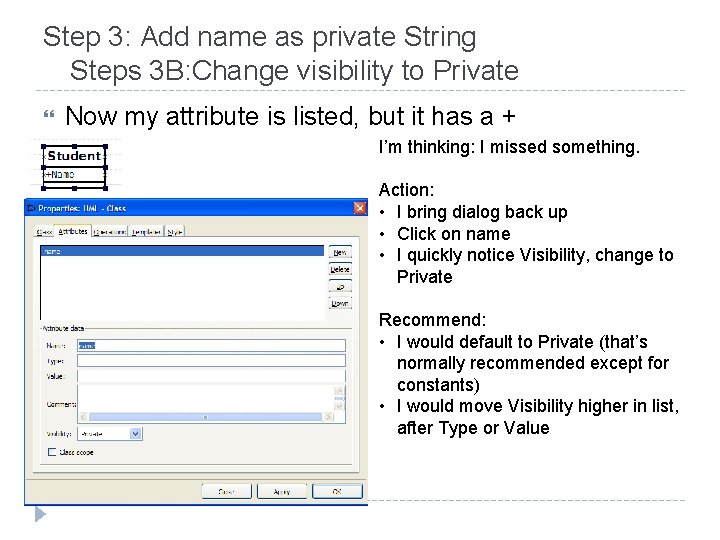Click the New attribute button

pyautogui.click(x=340, y=252)
